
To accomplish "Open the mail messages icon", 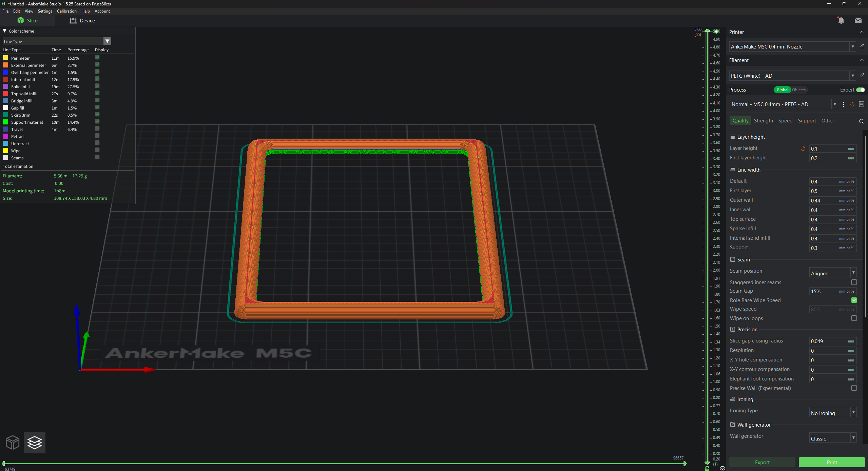I will point(858,20).
